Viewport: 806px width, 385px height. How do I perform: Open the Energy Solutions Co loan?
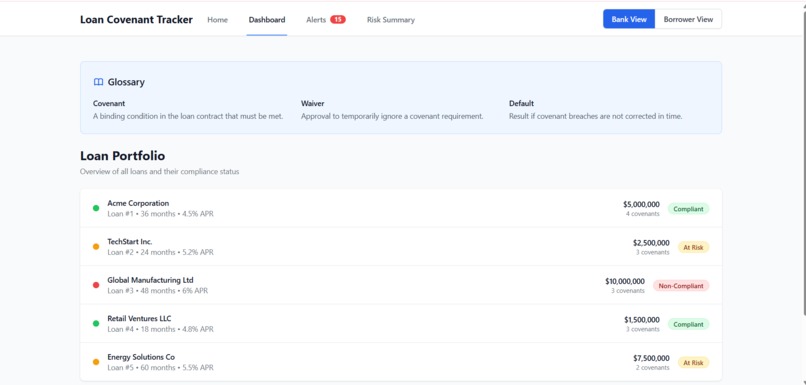(x=401, y=362)
